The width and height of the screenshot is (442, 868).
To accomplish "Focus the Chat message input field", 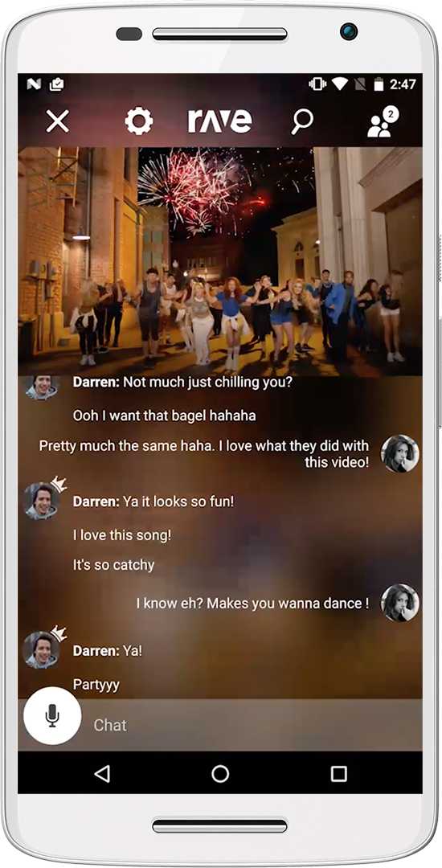I will [x=252, y=725].
